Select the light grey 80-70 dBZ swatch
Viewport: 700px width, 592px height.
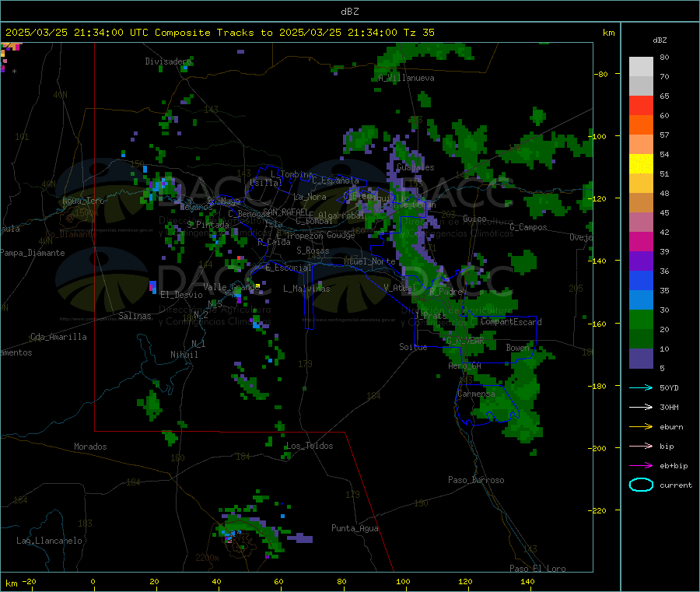[x=641, y=67]
